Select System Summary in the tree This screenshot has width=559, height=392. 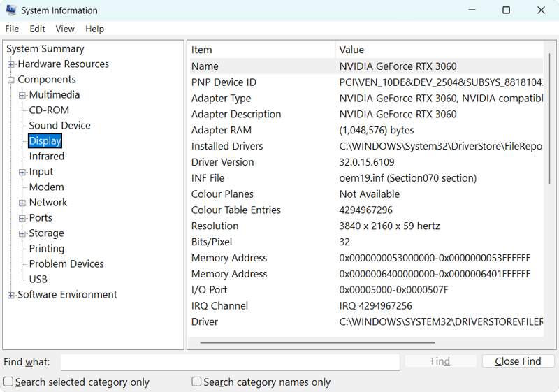(x=45, y=48)
